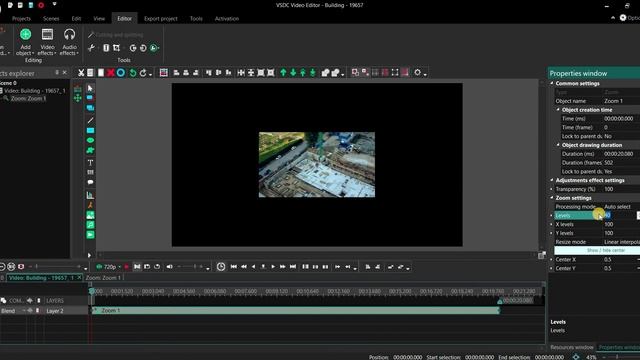The image size is (640, 360).
Task: Select the Text tool
Action: (x=90, y=162)
